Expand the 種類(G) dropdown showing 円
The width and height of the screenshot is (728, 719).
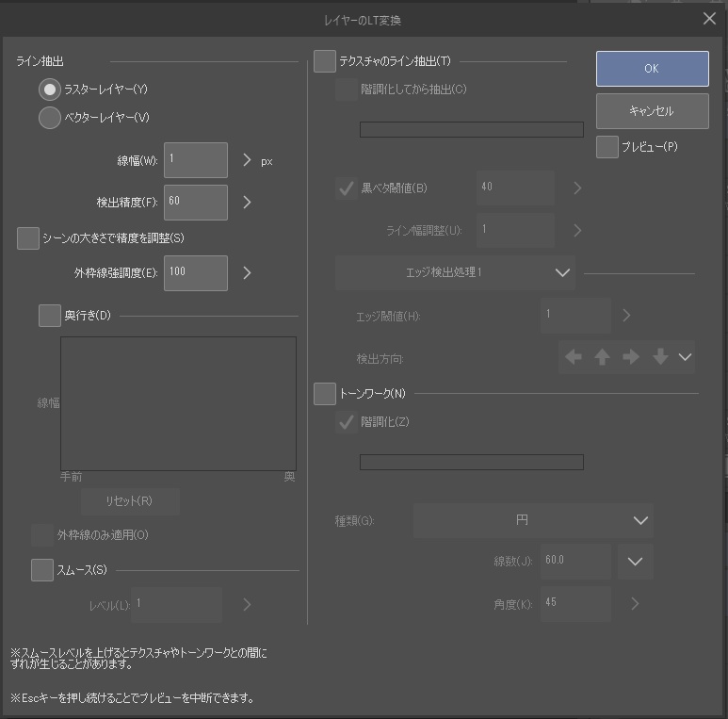[x=533, y=520]
